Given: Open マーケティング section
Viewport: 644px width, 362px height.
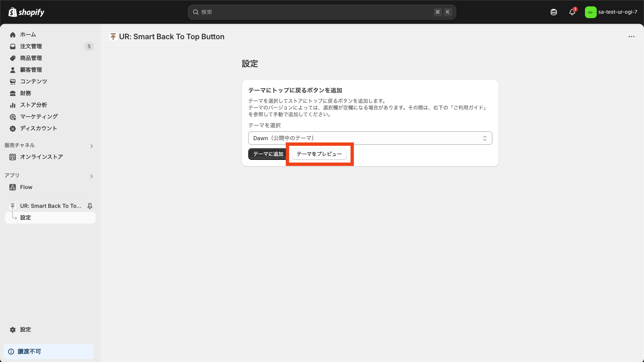Looking at the screenshot, I should (x=39, y=117).
